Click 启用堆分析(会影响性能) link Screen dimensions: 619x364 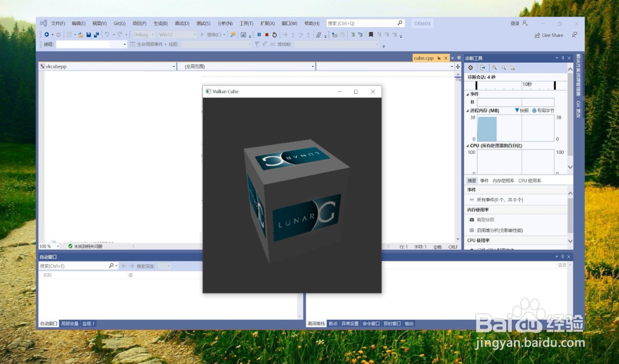coord(499,231)
